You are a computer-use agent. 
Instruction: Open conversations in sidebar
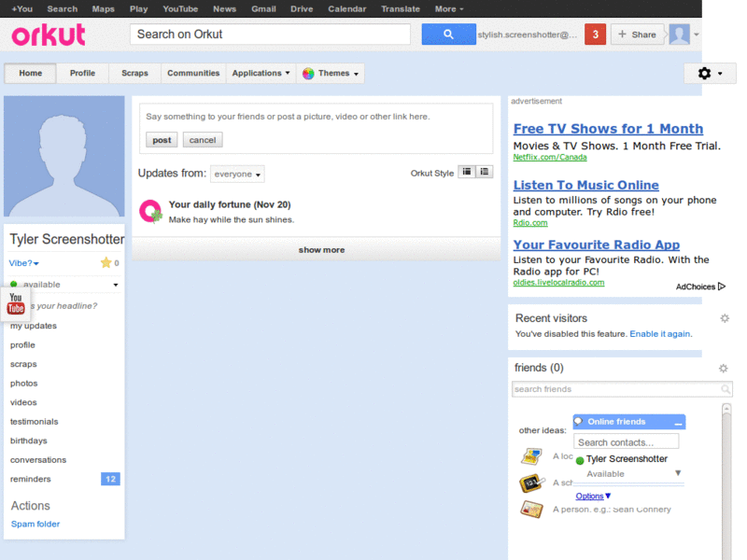pyautogui.click(x=38, y=460)
